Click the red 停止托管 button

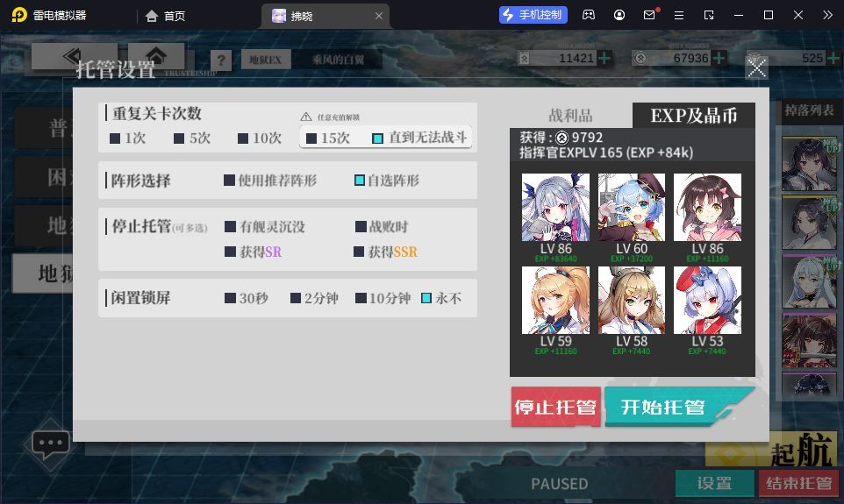(x=555, y=408)
